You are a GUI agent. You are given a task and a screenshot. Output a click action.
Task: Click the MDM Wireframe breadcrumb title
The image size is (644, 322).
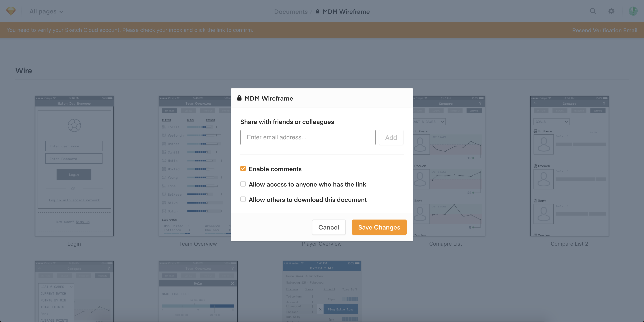[x=346, y=12]
